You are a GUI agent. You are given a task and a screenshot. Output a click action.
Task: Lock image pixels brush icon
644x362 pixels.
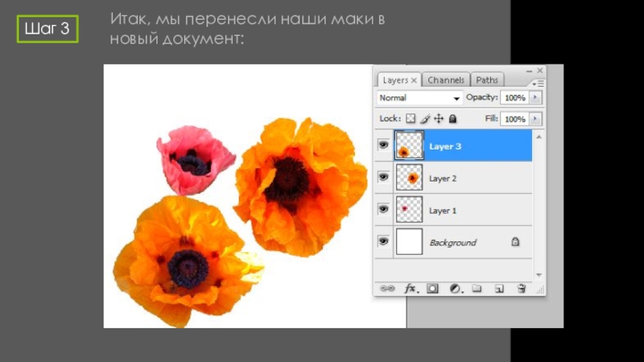coord(425,119)
